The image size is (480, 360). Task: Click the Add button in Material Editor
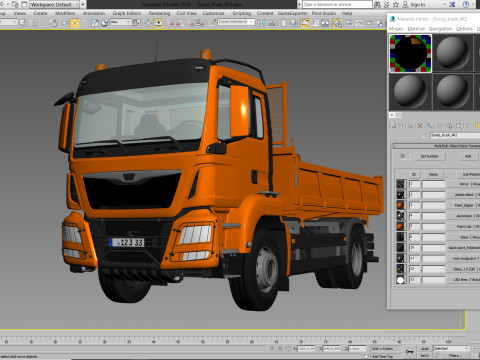pos(468,156)
